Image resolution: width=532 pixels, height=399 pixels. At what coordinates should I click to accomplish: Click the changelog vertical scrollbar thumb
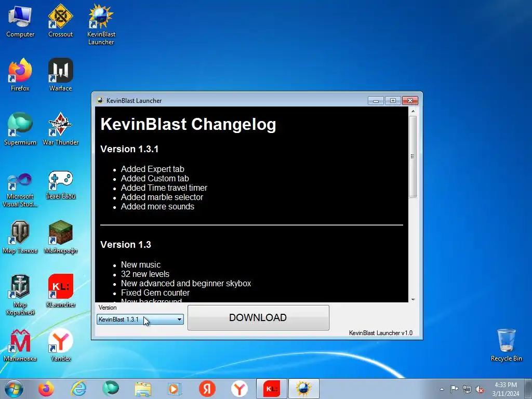click(x=413, y=156)
